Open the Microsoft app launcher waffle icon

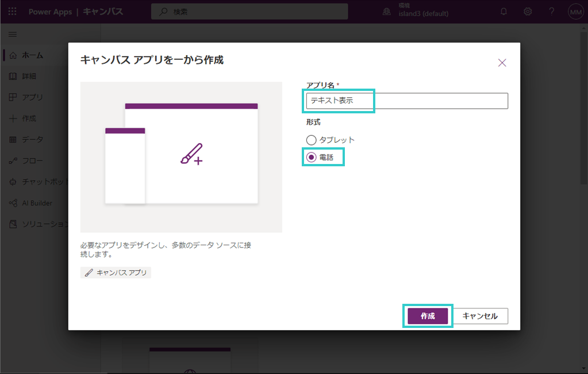[11, 12]
